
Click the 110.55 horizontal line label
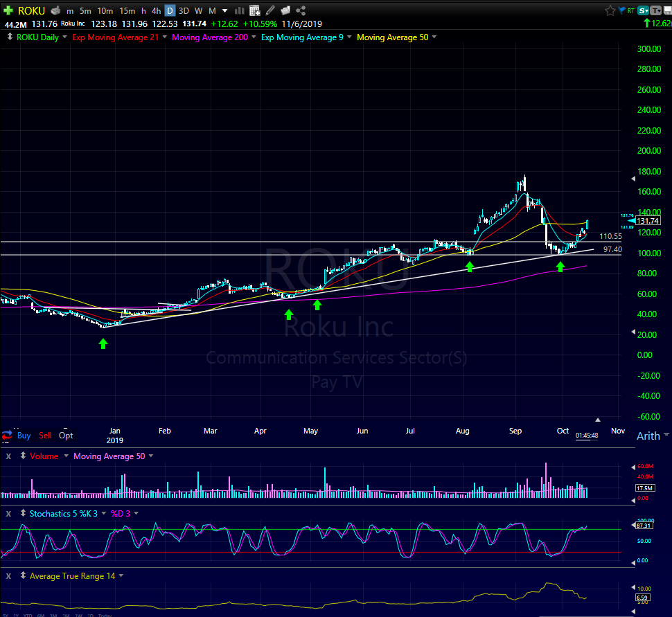[610, 236]
